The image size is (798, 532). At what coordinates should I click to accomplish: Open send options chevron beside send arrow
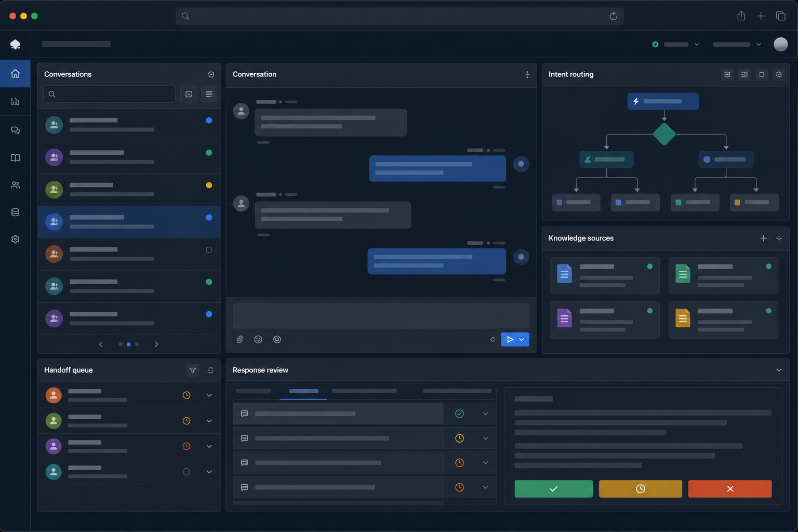tap(522, 339)
